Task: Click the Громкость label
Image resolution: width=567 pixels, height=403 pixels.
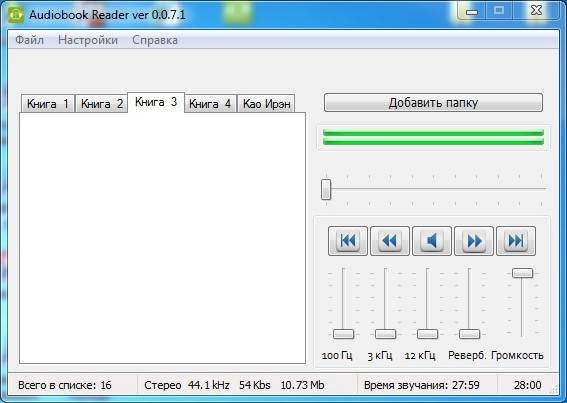Action: click(517, 356)
